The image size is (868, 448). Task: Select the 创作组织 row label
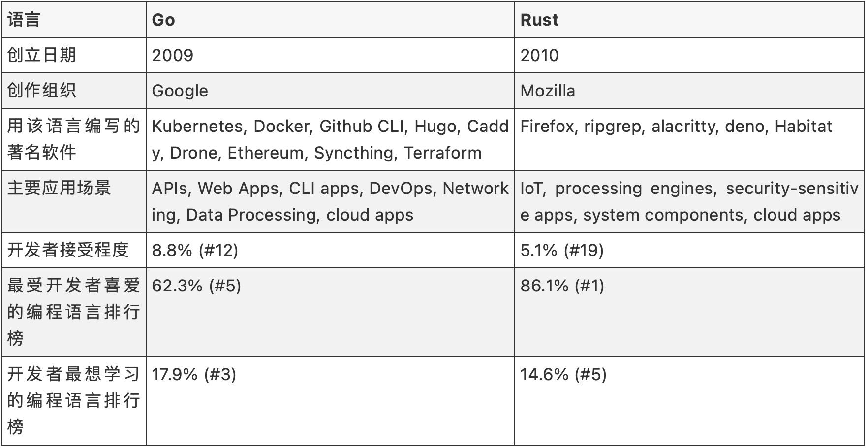(x=42, y=91)
